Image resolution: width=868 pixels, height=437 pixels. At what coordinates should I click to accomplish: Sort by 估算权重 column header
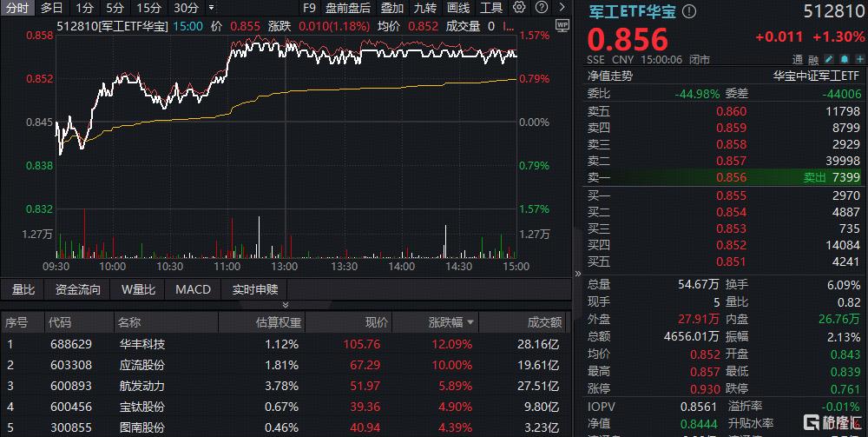tap(279, 322)
